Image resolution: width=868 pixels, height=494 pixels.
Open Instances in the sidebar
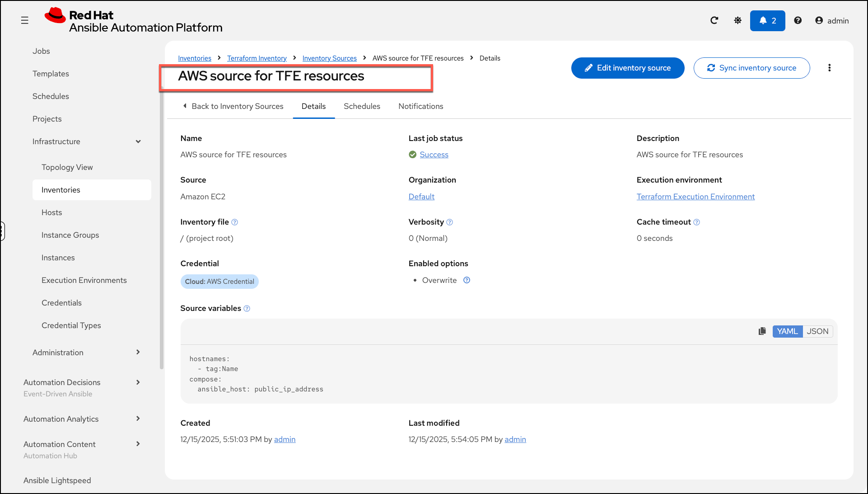pos(58,258)
